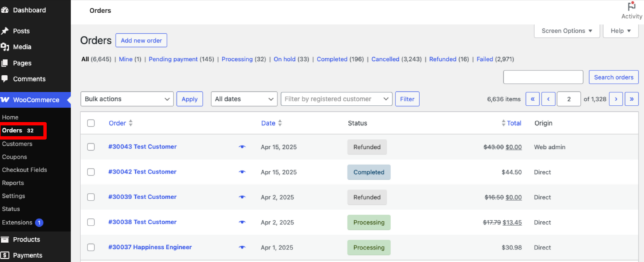Click the Extensions notification badge
This screenshot has width=644, height=262.
[x=39, y=222]
